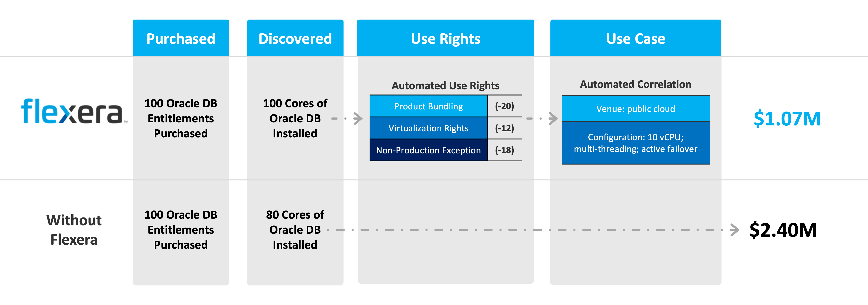Click the Venue: public cloud box
The width and height of the screenshot is (868, 305).
636,109
